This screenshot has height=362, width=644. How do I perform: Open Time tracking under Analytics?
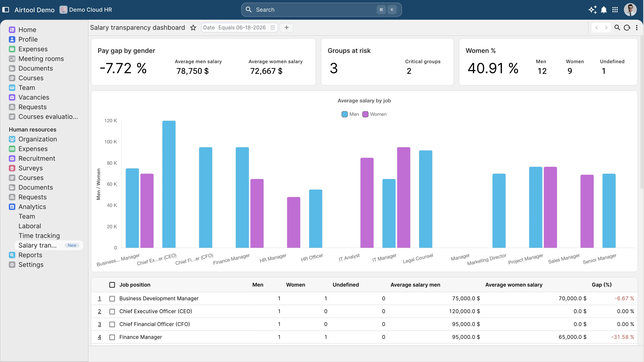tap(39, 236)
